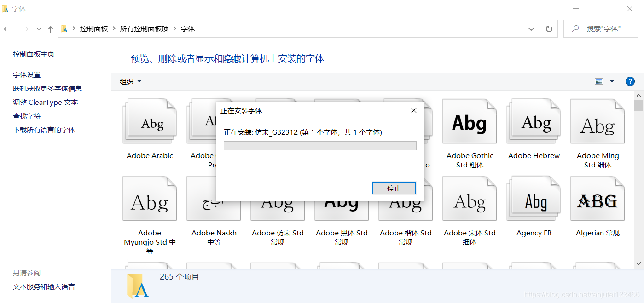Click the 停止 button in install dialog
The width and height of the screenshot is (644, 303).
394,188
